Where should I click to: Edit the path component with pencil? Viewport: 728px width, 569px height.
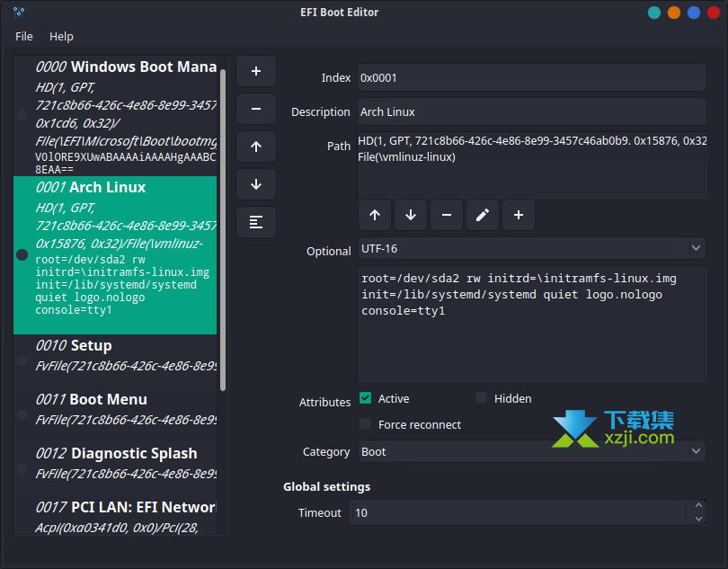tap(483, 215)
